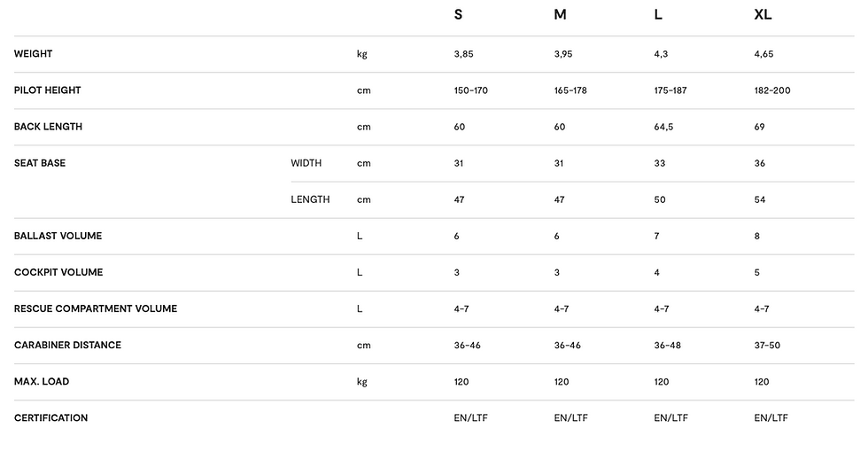
Task: Select the WIDTH sub-label under seat base
Action: [x=306, y=163]
